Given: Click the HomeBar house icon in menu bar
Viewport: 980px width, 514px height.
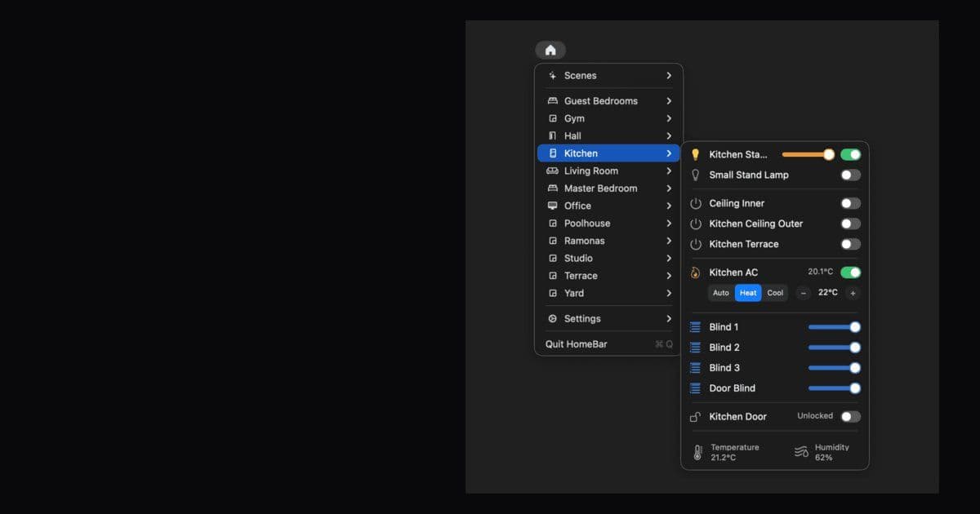Looking at the screenshot, I should 550,50.
